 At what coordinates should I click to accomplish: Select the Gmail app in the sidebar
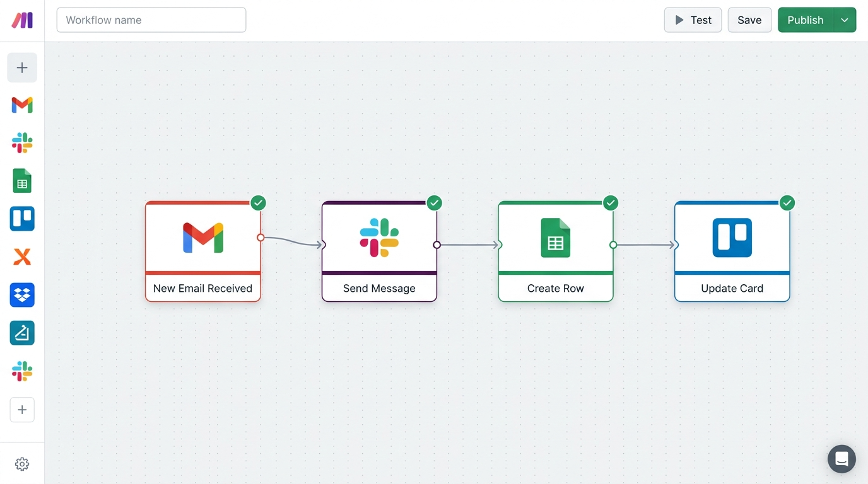22,105
